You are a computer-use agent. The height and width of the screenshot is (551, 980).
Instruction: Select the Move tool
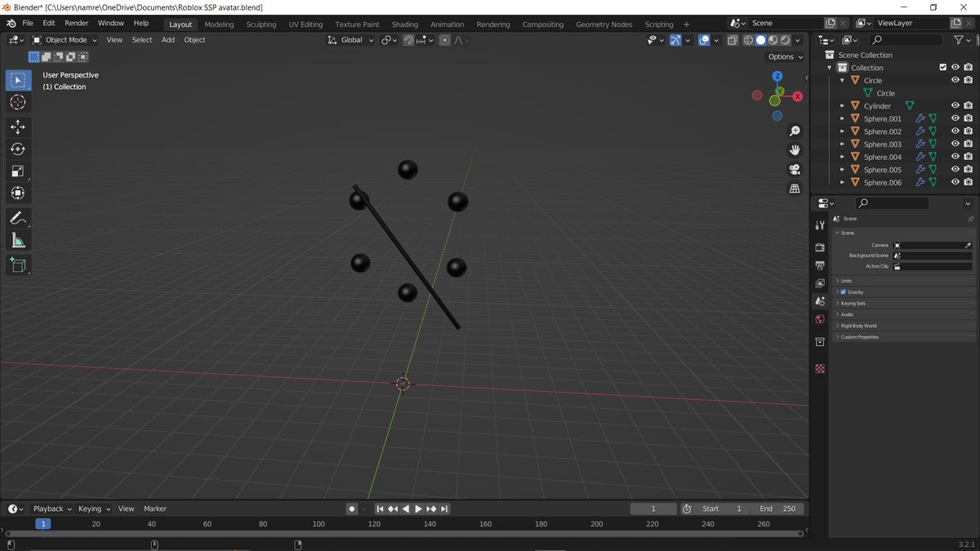pos(18,127)
